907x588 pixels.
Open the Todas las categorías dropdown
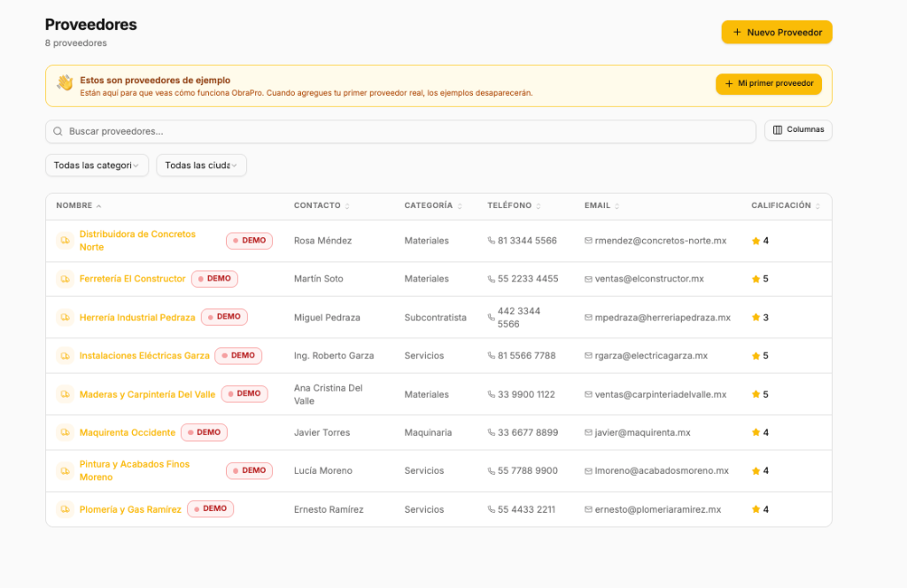[x=97, y=166]
